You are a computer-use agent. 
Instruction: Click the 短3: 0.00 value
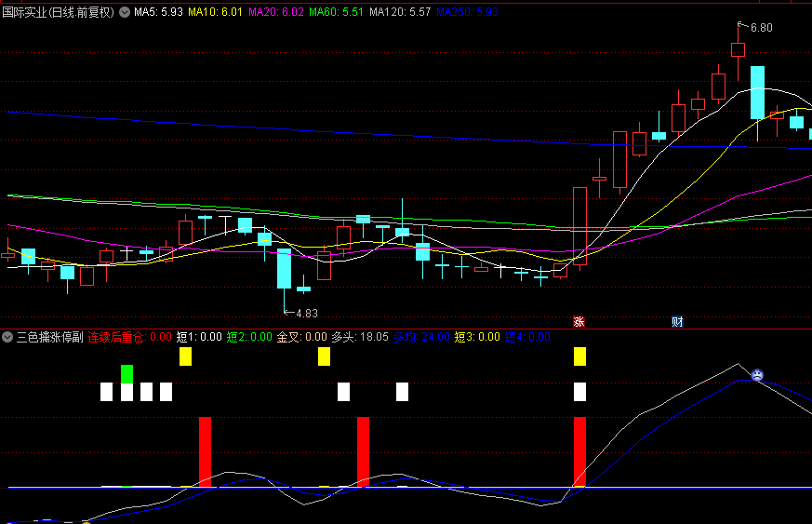(477, 337)
